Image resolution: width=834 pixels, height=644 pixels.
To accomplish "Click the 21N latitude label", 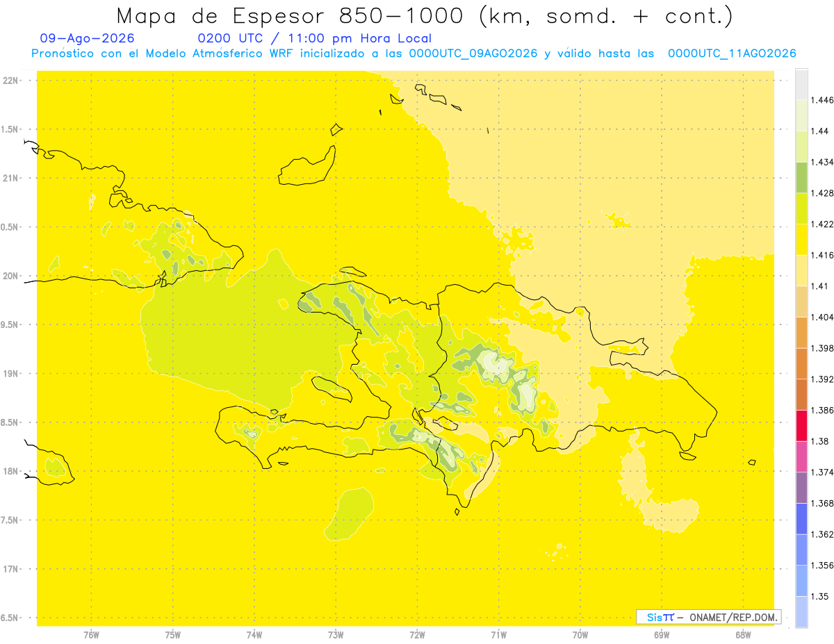I will [10, 179].
